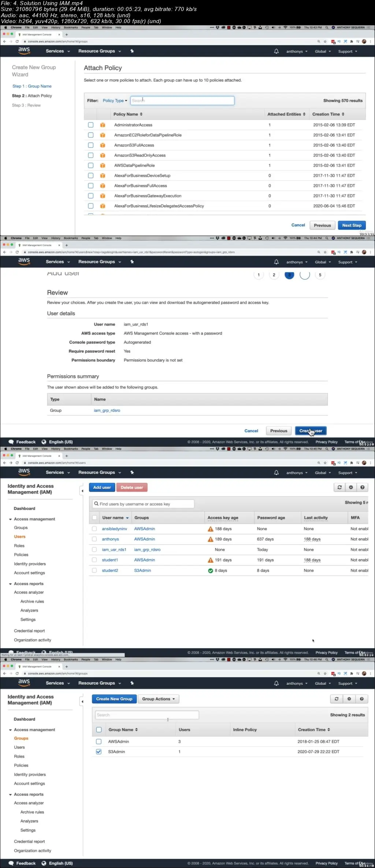375x868 pixels.
Task: Jump to step 5 in Add user wizard
Action: pos(320,275)
